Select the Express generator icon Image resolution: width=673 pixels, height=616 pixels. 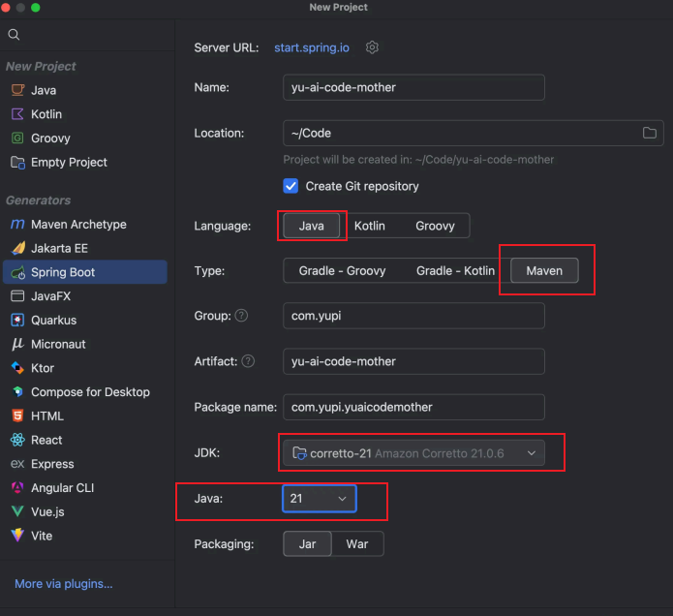pos(17,464)
